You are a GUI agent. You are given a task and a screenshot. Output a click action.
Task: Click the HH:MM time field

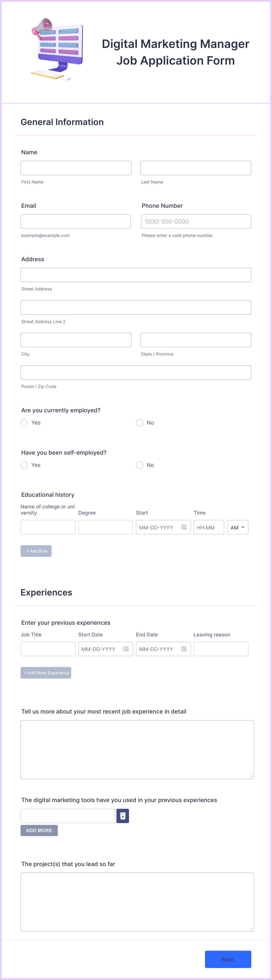(209, 527)
